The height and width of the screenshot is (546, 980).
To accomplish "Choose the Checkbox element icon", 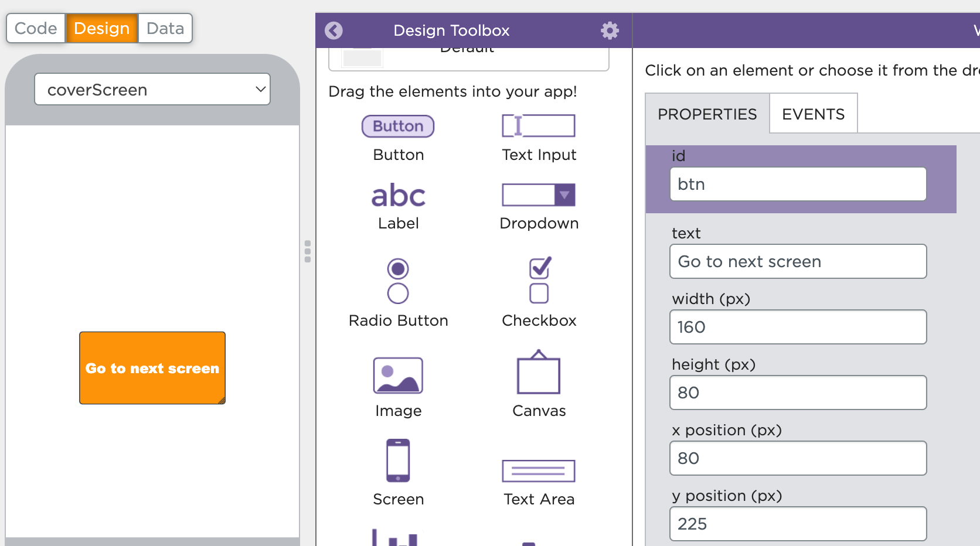I will click(x=540, y=280).
